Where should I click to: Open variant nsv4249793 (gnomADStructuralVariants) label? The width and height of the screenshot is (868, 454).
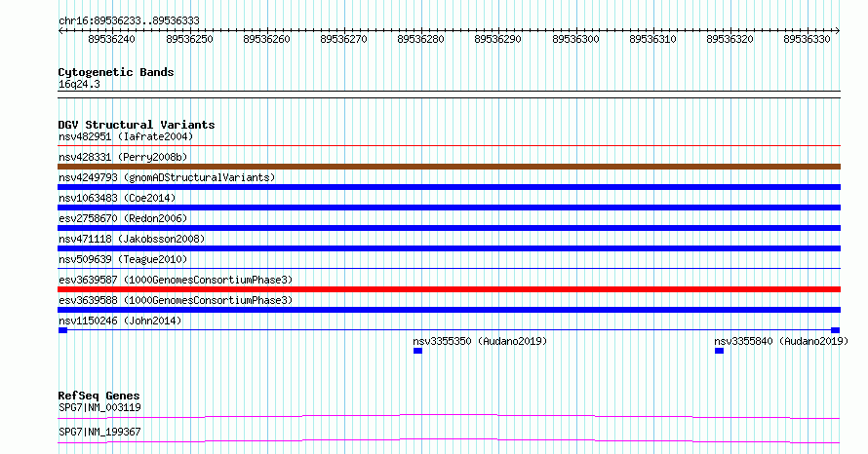coord(167,177)
